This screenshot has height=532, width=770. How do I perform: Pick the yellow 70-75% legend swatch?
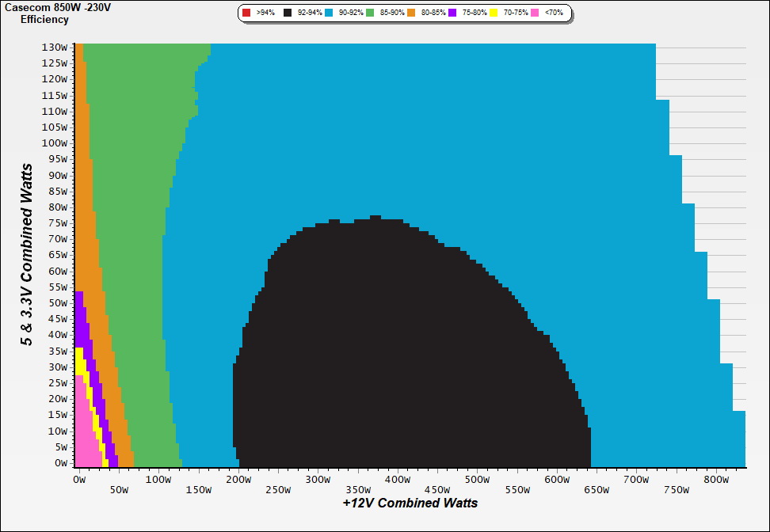494,13
